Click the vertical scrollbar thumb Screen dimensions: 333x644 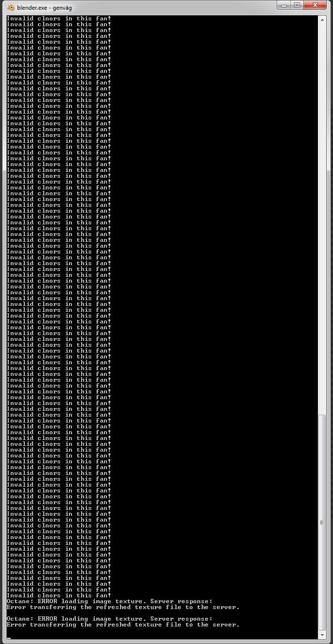pyautogui.click(x=322, y=522)
